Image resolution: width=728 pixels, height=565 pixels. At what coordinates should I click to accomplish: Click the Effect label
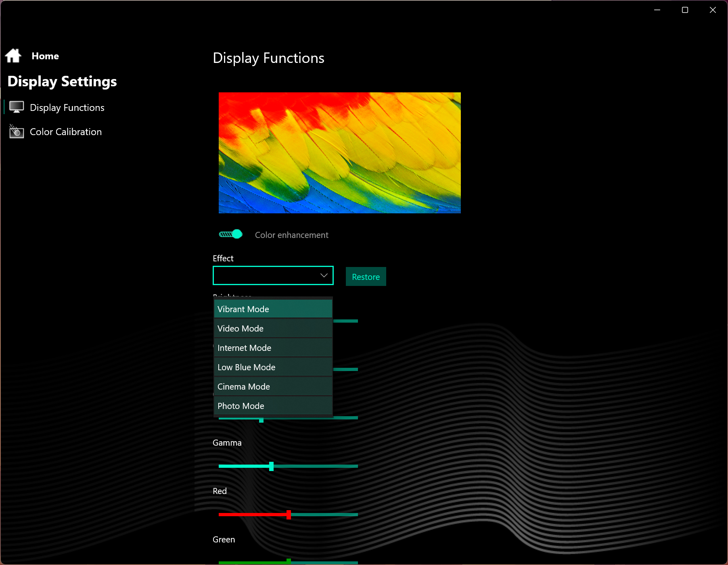223,258
